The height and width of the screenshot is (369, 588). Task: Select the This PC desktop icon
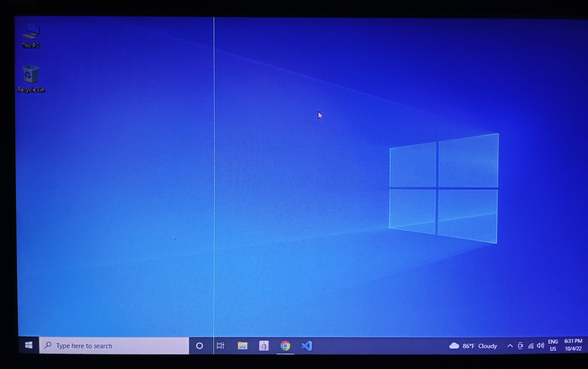tap(31, 35)
